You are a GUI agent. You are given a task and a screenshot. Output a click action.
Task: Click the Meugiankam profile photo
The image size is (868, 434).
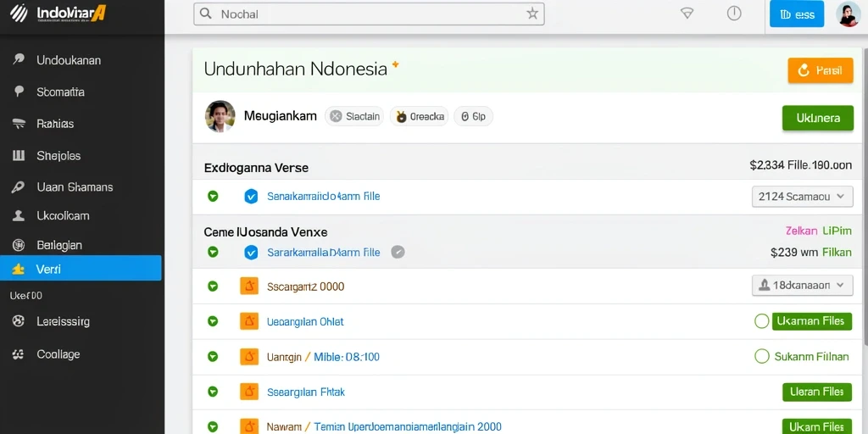point(220,116)
